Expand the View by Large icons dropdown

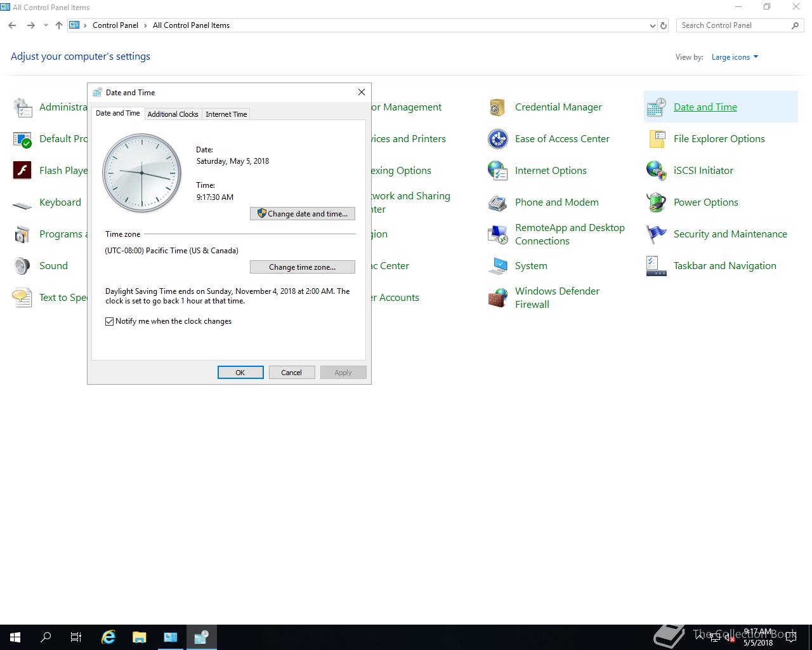pyautogui.click(x=735, y=57)
